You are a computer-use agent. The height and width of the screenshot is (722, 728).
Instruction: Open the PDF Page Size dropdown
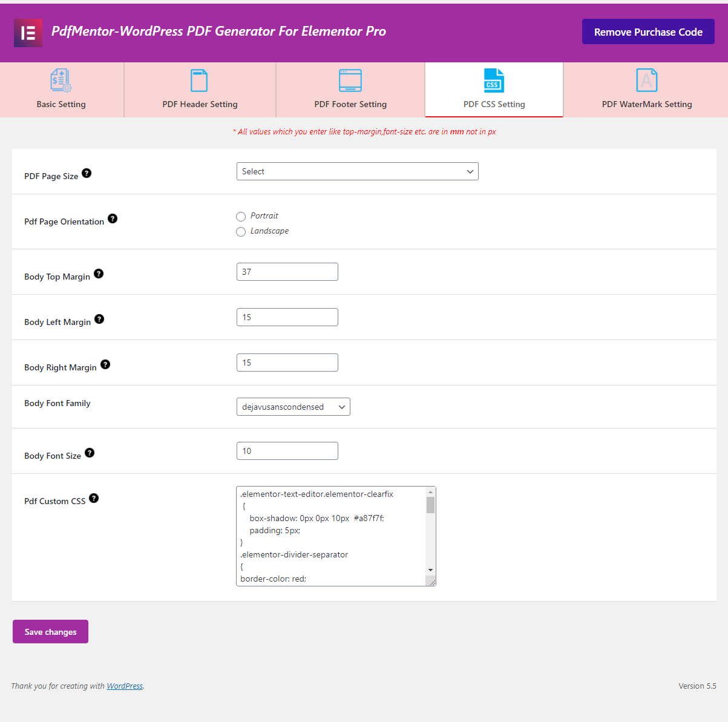(357, 171)
